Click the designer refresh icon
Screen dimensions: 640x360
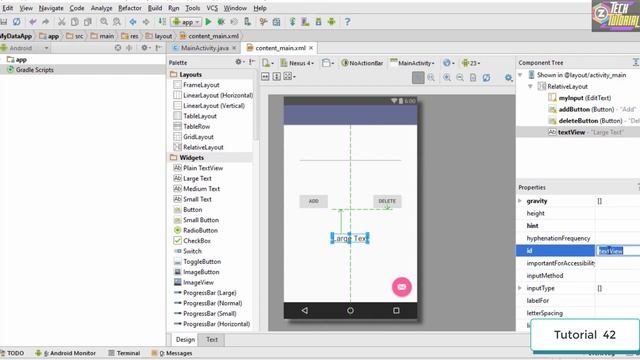pos(486,77)
